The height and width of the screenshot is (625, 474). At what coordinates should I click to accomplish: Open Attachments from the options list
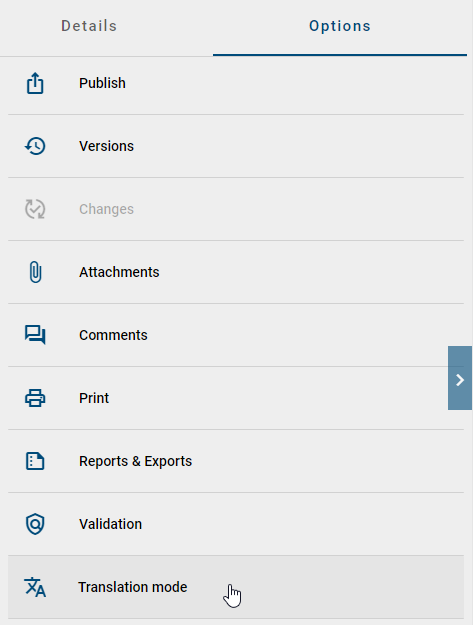coord(236,272)
